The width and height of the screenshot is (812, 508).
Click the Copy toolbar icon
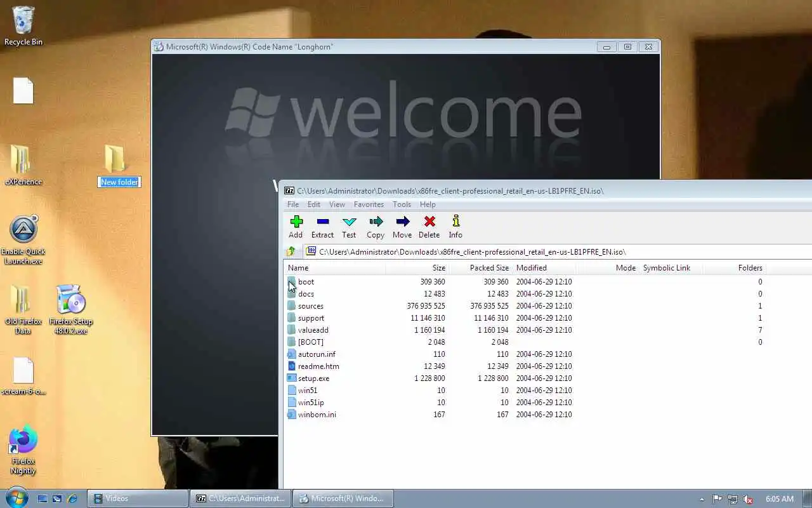click(376, 227)
